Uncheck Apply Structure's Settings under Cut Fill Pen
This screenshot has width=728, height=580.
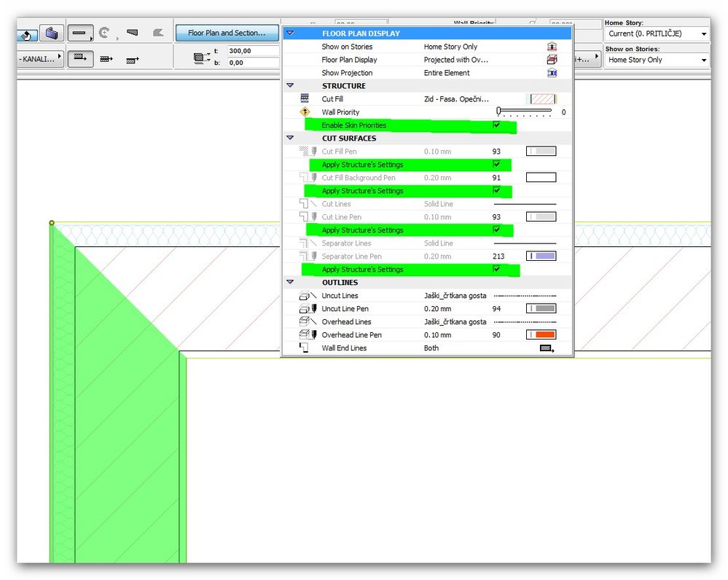click(x=496, y=165)
